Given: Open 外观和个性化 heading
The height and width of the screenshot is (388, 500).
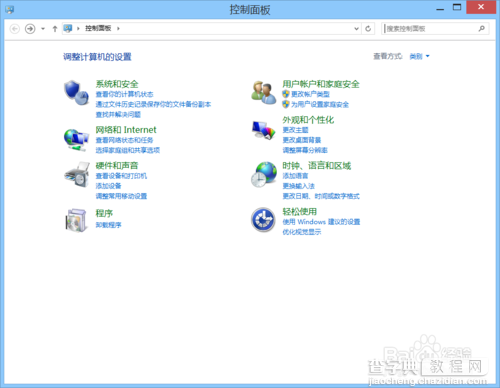Looking at the screenshot, I should tap(308, 120).
